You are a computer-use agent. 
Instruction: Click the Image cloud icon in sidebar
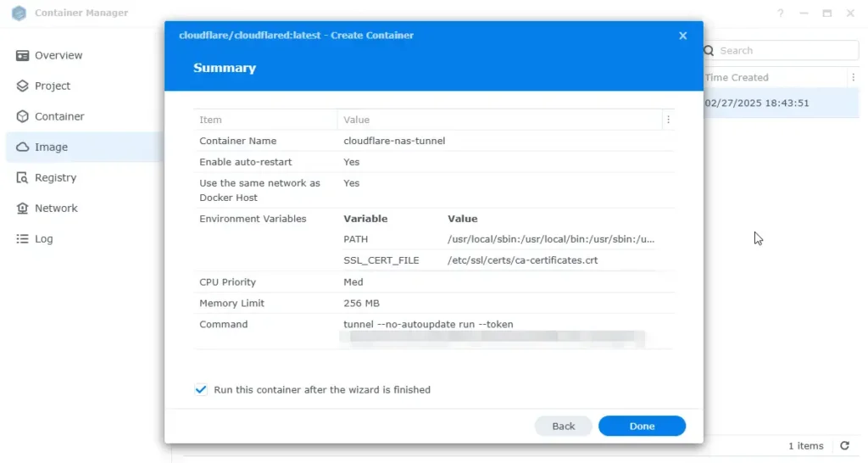(22, 147)
